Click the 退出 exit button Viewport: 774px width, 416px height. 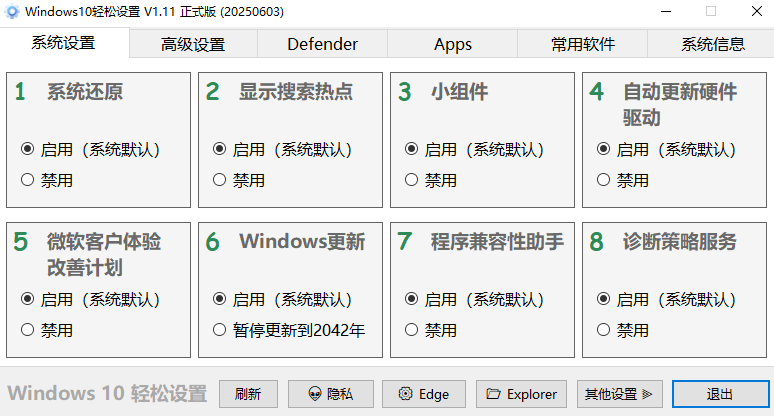(x=720, y=394)
